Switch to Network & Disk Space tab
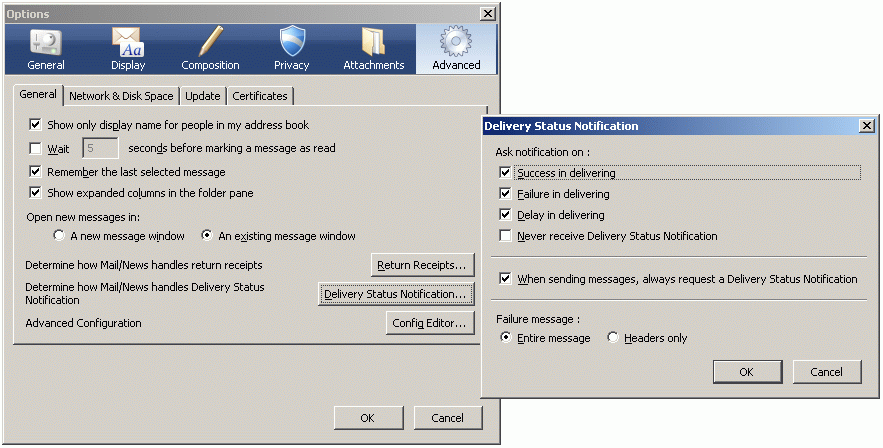Image resolution: width=883 pixels, height=448 pixels. pyautogui.click(x=121, y=96)
